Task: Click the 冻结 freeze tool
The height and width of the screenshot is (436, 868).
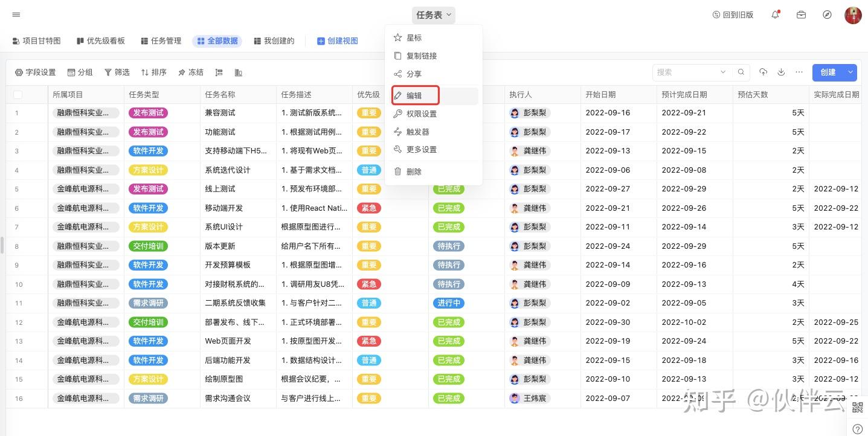Action: (191, 72)
